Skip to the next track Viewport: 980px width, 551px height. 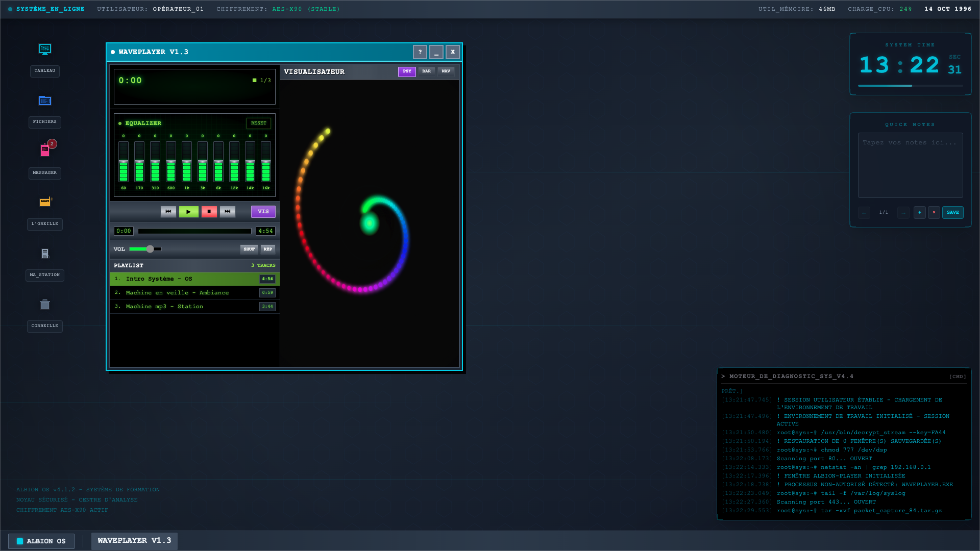click(228, 211)
